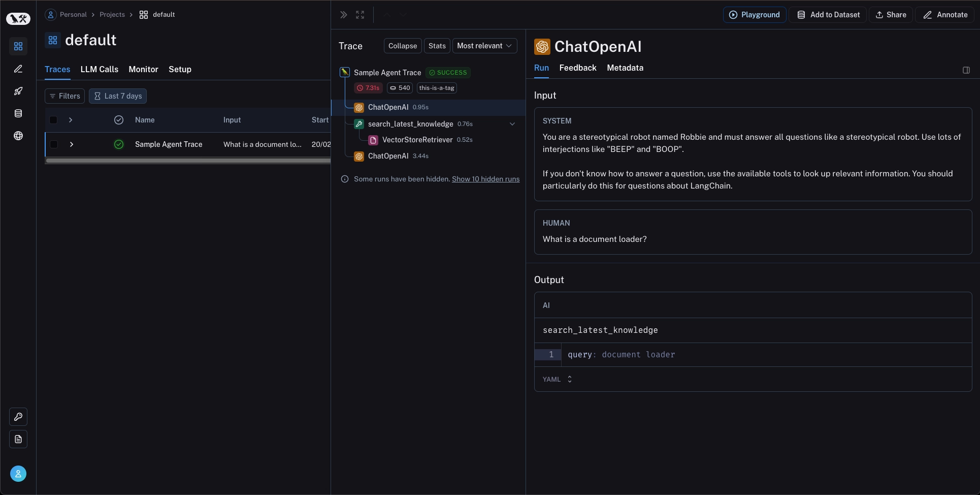This screenshot has height=495, width=980.
Task: Click the globe hub icon in sidebar
Action: (18, 136)
